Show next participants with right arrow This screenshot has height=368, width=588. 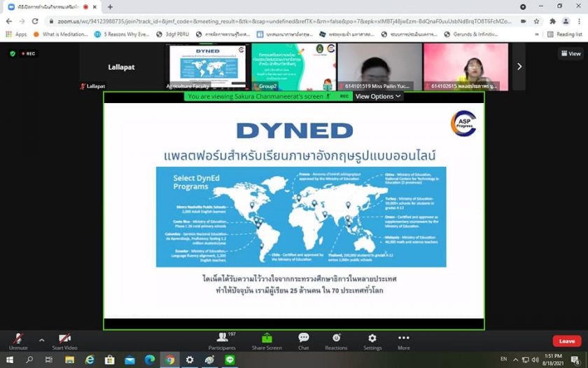tap(519, 67)
